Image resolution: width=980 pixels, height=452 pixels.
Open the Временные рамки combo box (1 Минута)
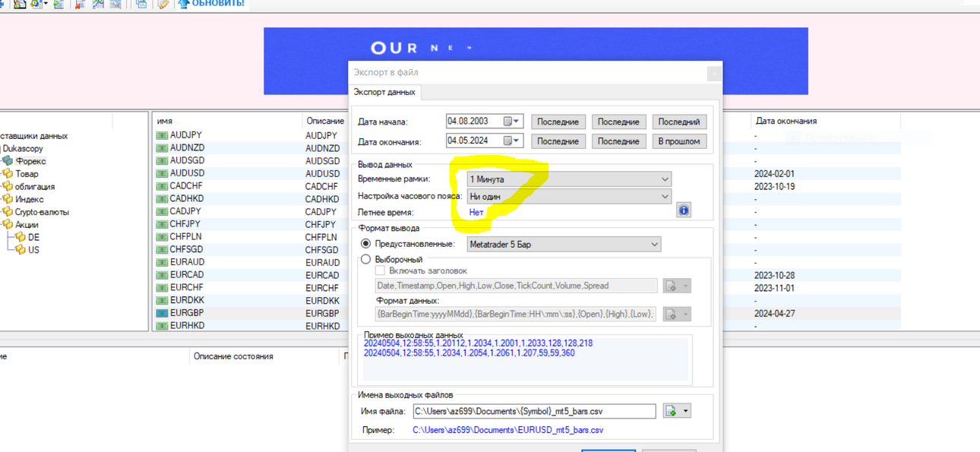pos(569,179)
